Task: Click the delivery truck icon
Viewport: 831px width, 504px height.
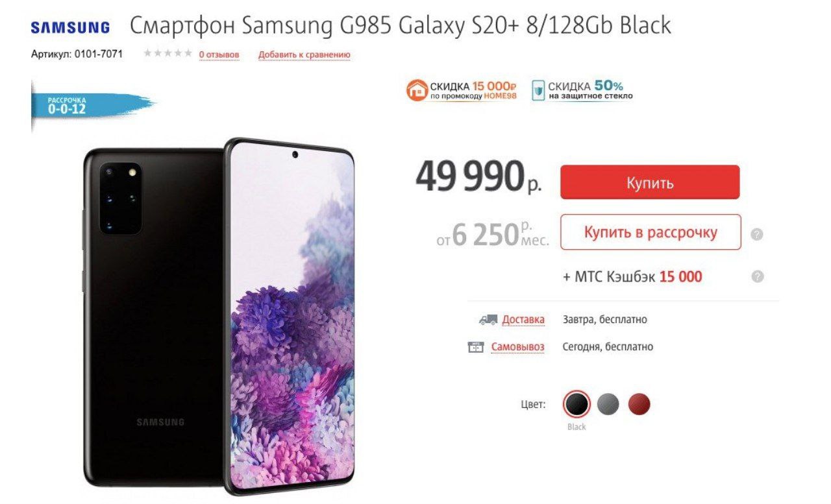Action: point(488,320)
